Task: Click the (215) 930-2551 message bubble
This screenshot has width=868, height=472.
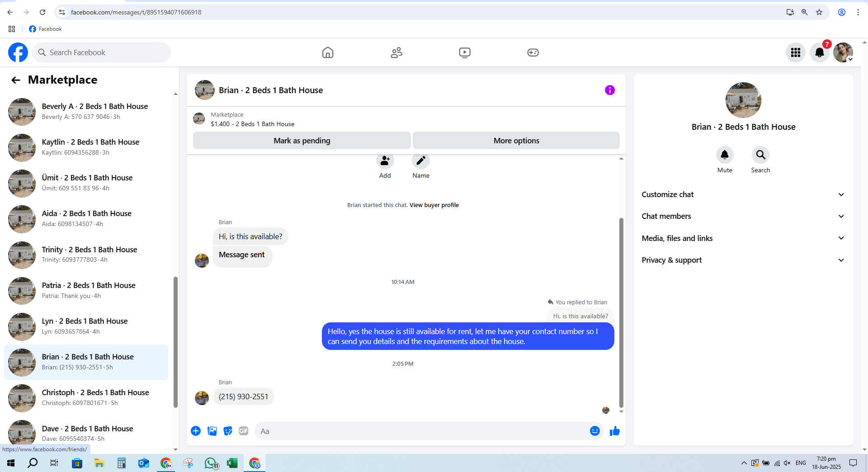Action: [x=244, y=396]
